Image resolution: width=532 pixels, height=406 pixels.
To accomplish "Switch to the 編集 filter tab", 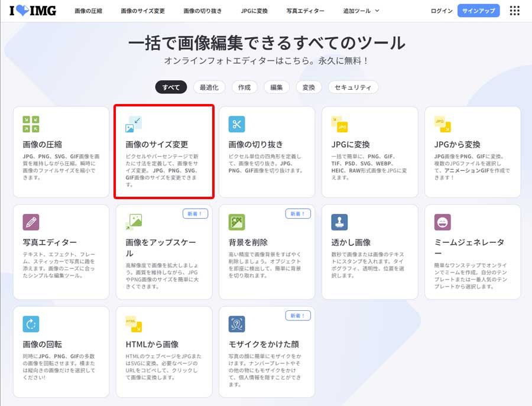I will tap(276, 86).
